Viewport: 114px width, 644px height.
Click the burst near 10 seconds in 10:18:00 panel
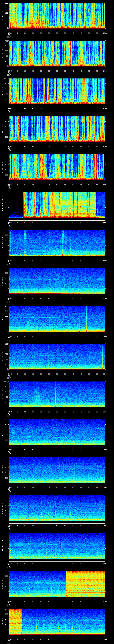tap(25, 243)
